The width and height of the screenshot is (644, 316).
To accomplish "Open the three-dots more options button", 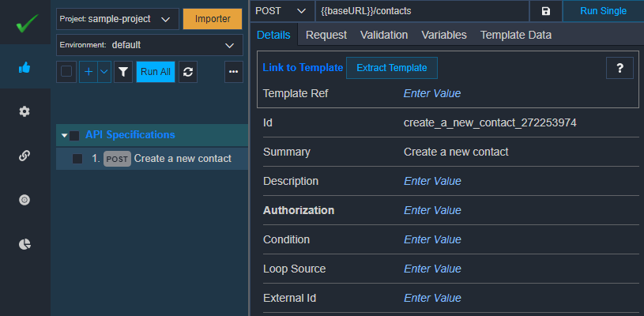I will pos(234,72).
